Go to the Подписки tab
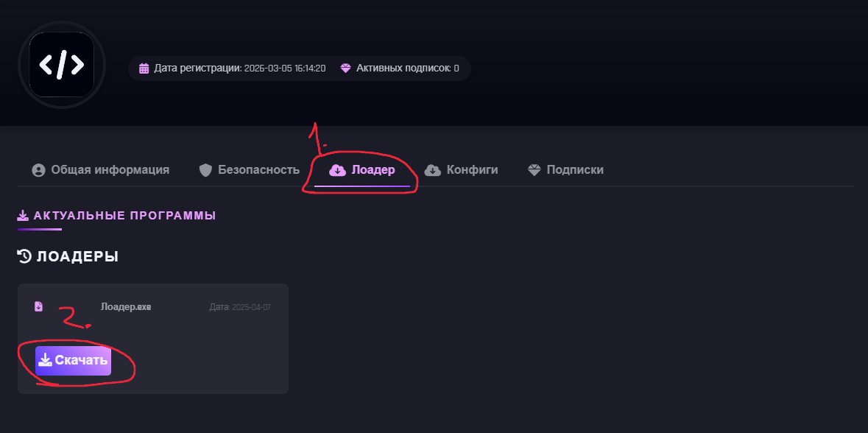 coord(575,170)
